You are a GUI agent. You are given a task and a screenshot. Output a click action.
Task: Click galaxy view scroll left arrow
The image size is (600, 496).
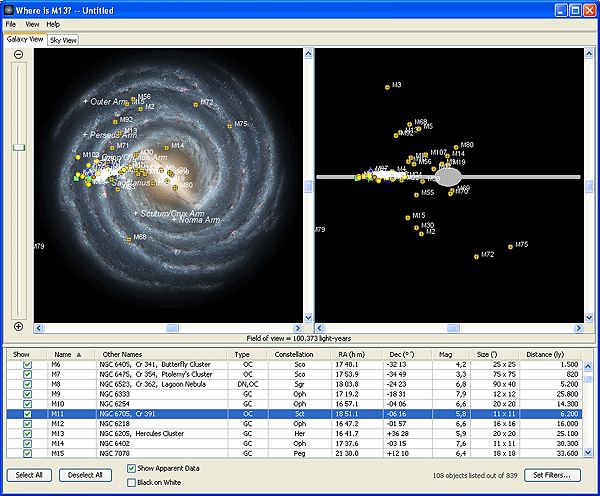coord(39,328)
